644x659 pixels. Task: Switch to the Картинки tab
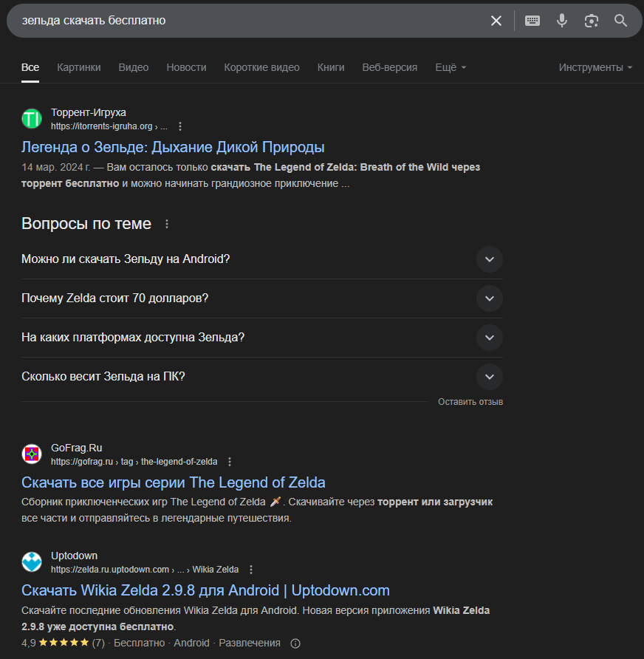(x=79, y=67)
